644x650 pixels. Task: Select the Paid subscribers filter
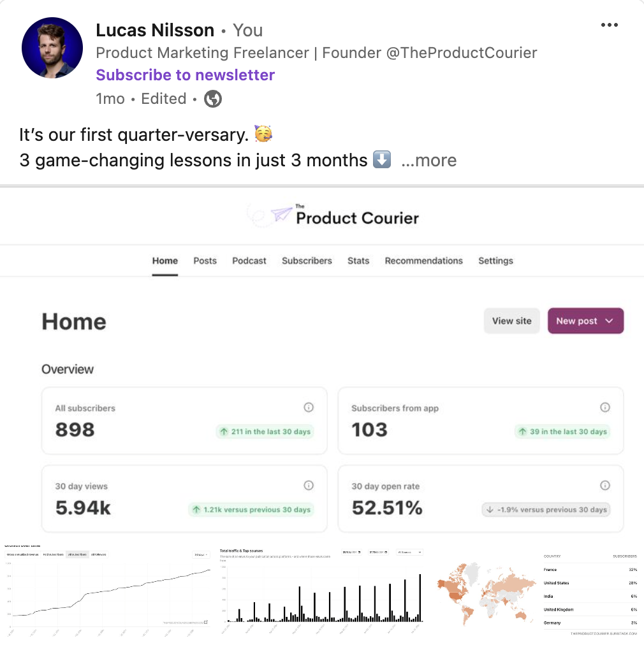point(53,554)
